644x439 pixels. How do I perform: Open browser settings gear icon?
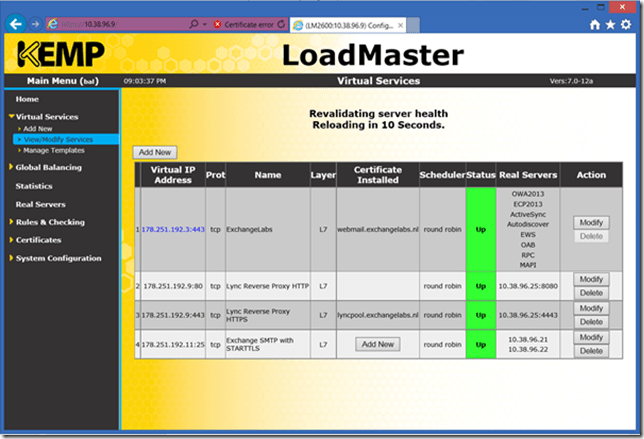click(x=626, y=22)
